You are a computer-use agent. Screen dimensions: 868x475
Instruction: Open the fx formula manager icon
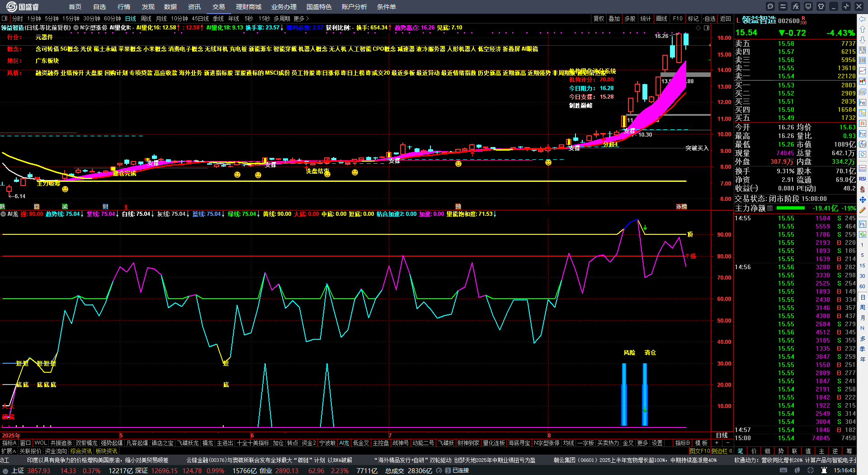click(796, 6)
